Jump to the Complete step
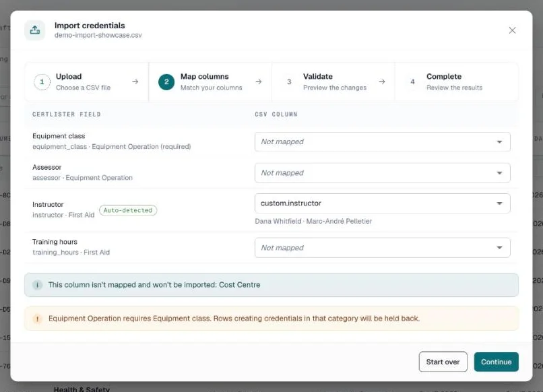The width and height of the screenshot is (543, 392). [456, 82]
